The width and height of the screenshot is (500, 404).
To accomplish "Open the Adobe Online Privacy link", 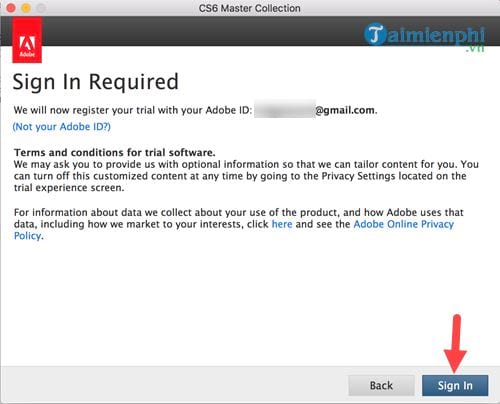I will 404,224.
